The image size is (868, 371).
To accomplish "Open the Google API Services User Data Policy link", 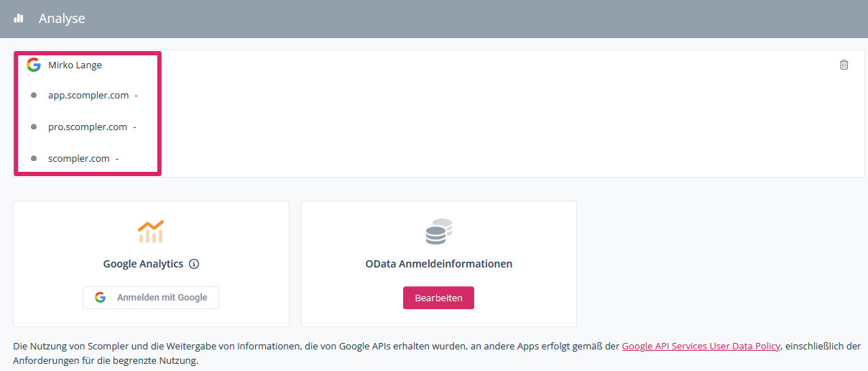I will click(x=701, y=346).
